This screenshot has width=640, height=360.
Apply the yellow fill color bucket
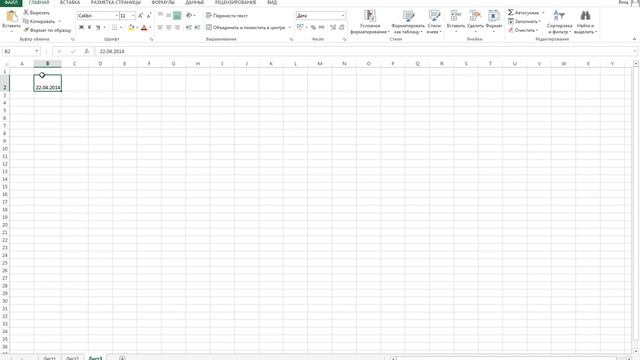pyautogui.click(x=131, y=27)
